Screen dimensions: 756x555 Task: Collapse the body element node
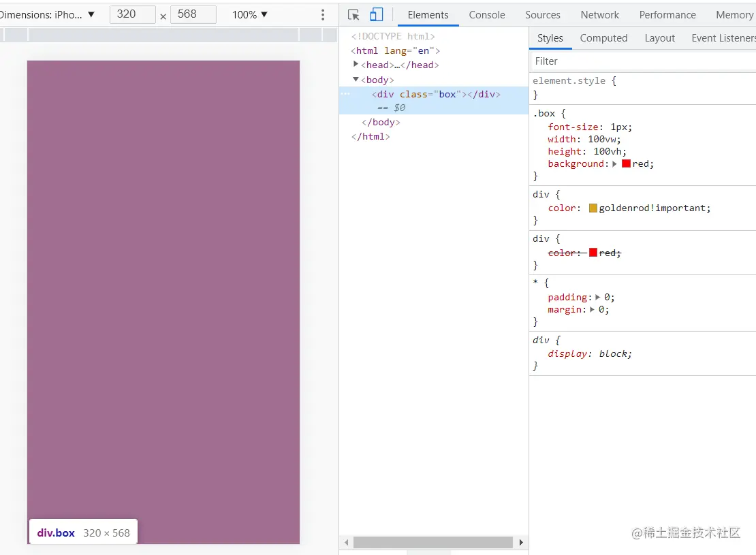point(356,79)
